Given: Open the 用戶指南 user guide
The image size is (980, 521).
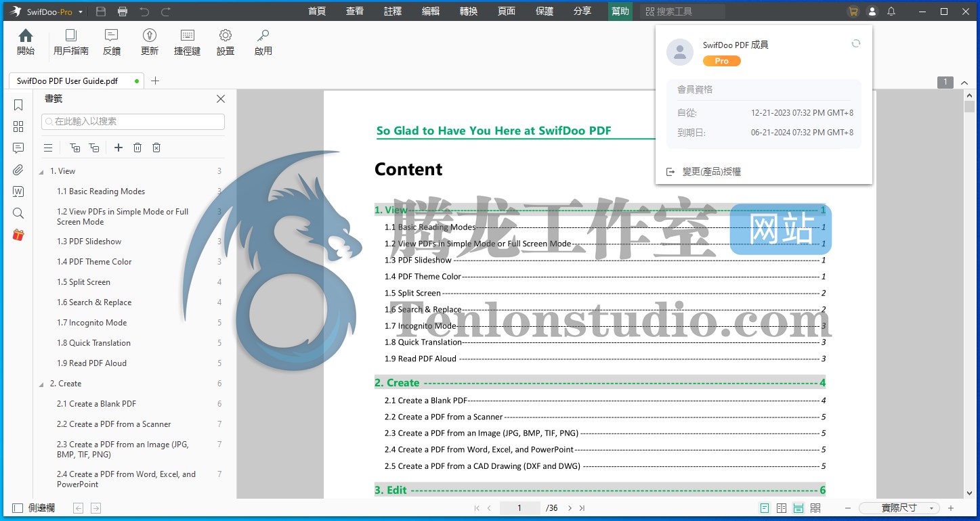Looking at the screenshot, I should pyautogui.click(x=71, y=42).
